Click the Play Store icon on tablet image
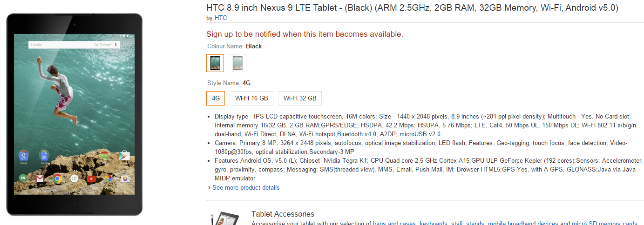 coord(124,156)
